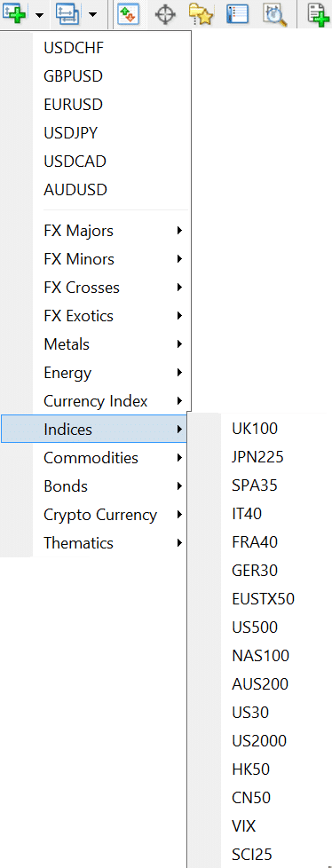Open the Data Window crosshair icon

click(x=165, y=14)
